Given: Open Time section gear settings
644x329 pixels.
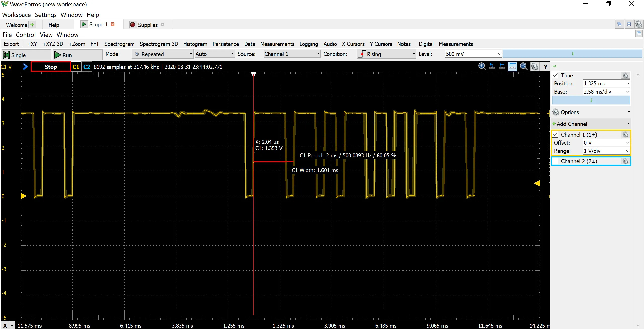Looking at the screenshot, I should coord(625,75).
